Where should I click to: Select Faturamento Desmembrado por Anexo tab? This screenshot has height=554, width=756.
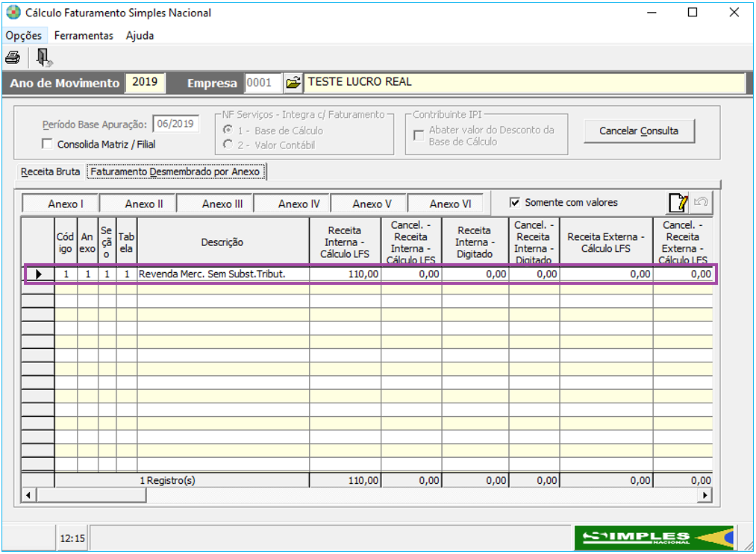click(x=175, y=171)
